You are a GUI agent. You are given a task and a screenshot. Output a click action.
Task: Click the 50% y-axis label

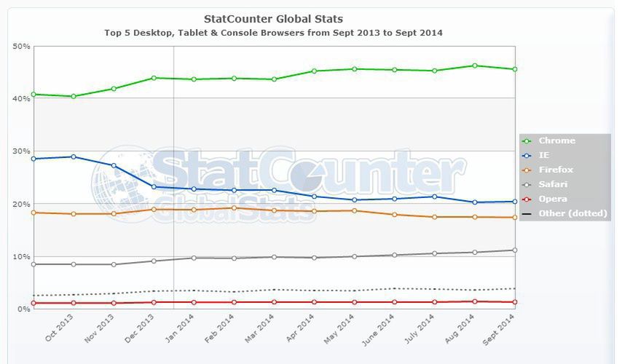(x=21, y=46)
